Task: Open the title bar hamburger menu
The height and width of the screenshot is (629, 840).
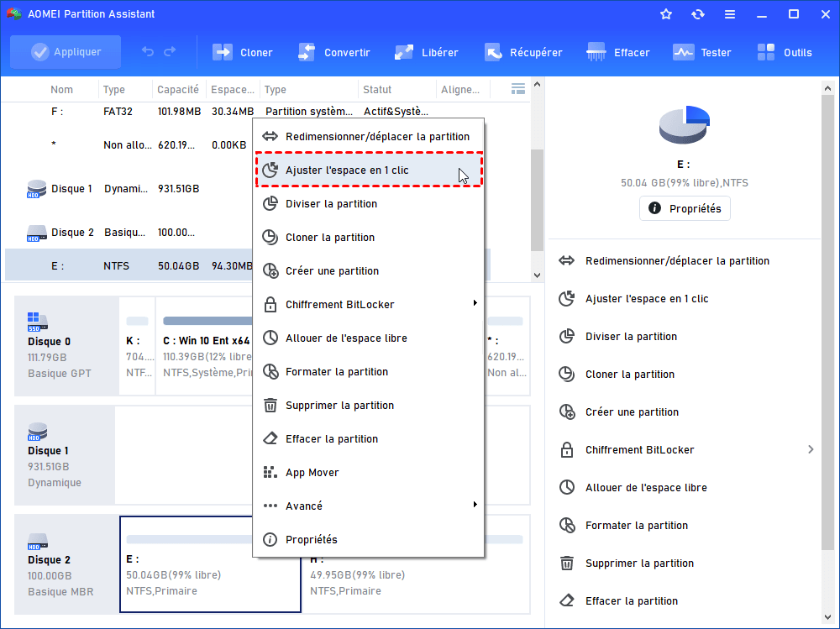Action: 730,14
